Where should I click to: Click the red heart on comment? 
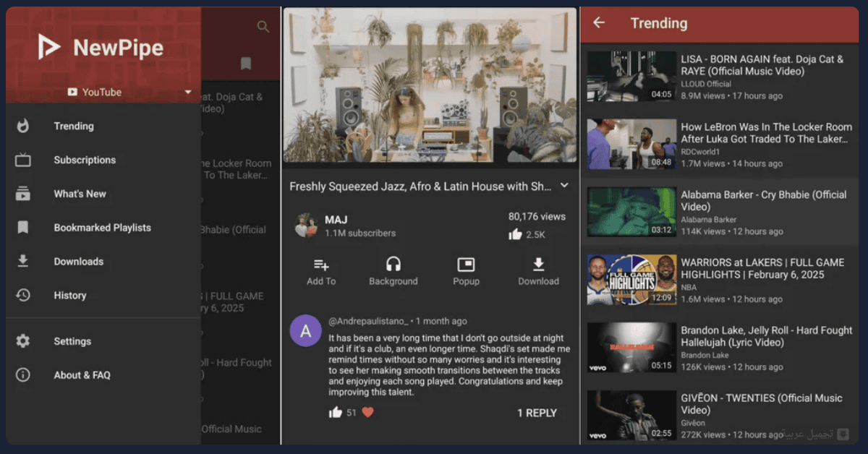(367, 412)
